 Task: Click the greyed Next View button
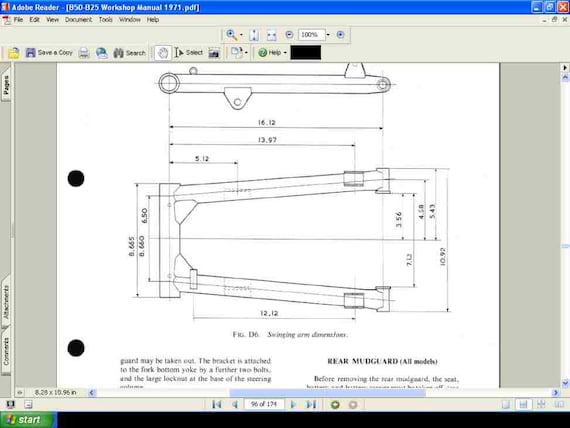(353, 404)
